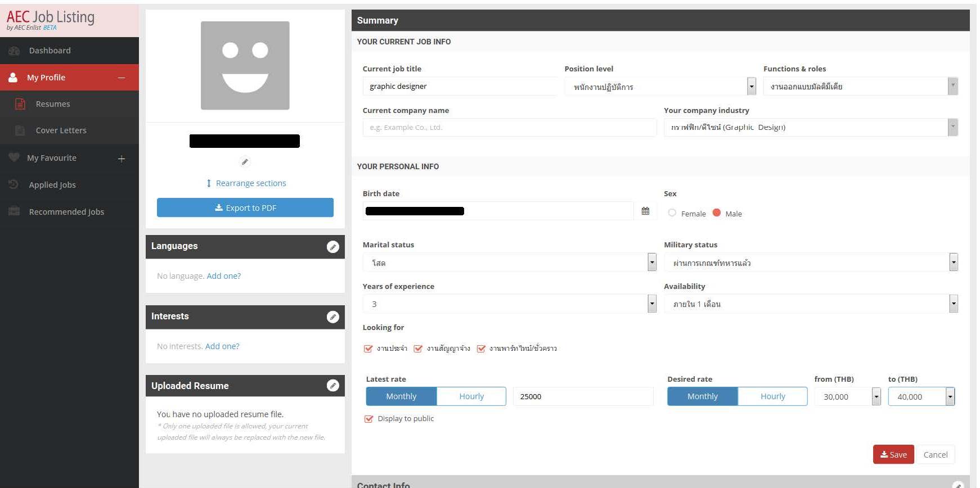Open My Favourite menu item
Viewport: 980px width, 488px height.
(x=69, y=158)
